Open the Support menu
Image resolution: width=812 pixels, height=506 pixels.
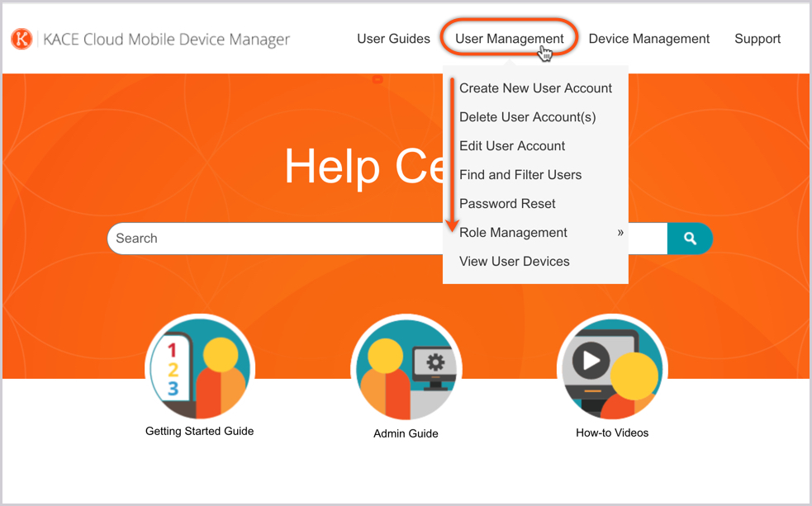coord(757,39)
